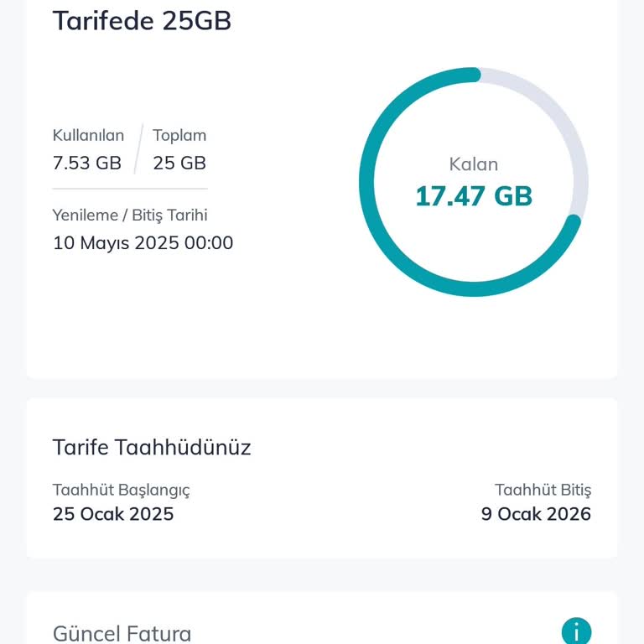Click the horizontal line under the usage amounts
Screen dimensions: 644x644
coord(130,189)
